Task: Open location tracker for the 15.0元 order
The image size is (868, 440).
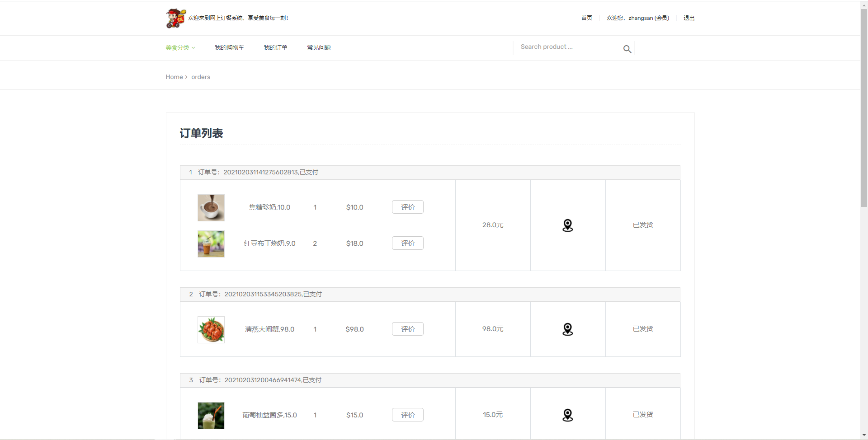Action: (x=567, y=415)
